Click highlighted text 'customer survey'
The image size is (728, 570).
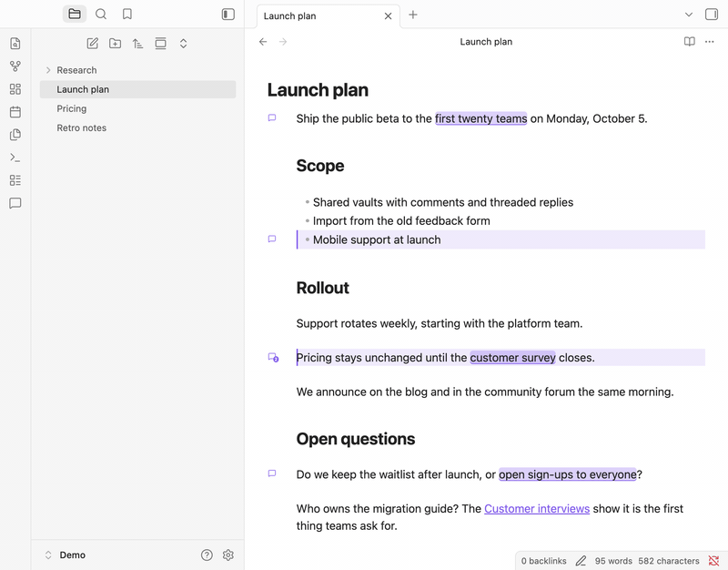click(x=512, y=358)
